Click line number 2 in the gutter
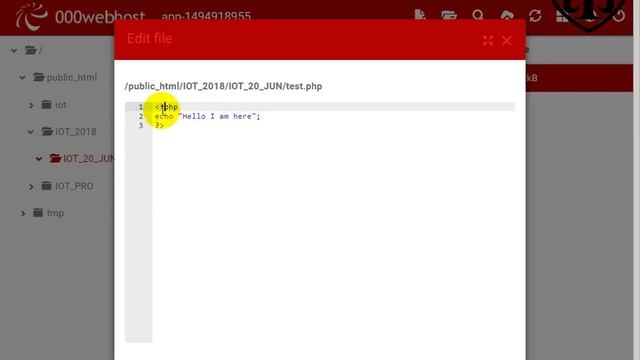This screenshot has width=640, height=360. click(141, 116)
